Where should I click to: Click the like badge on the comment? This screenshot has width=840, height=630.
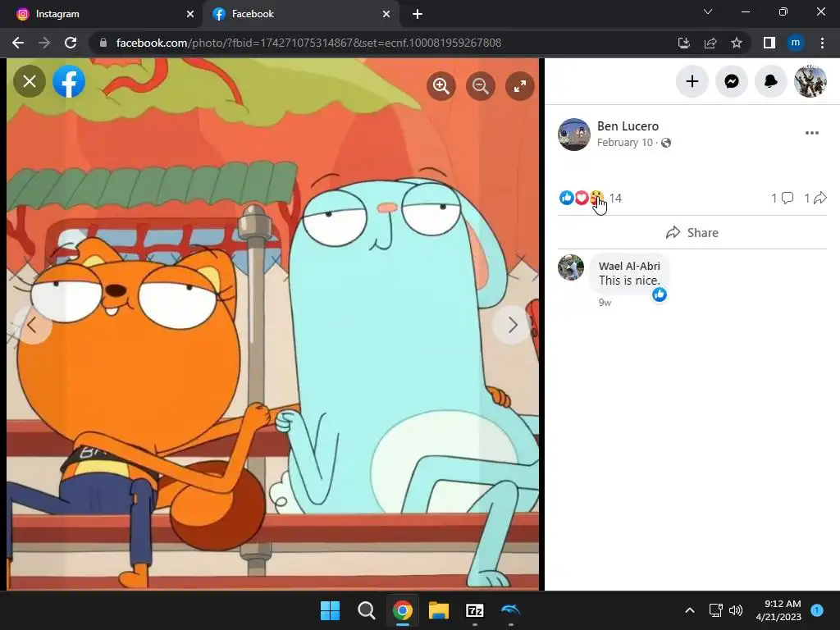(x=660, y=294)
